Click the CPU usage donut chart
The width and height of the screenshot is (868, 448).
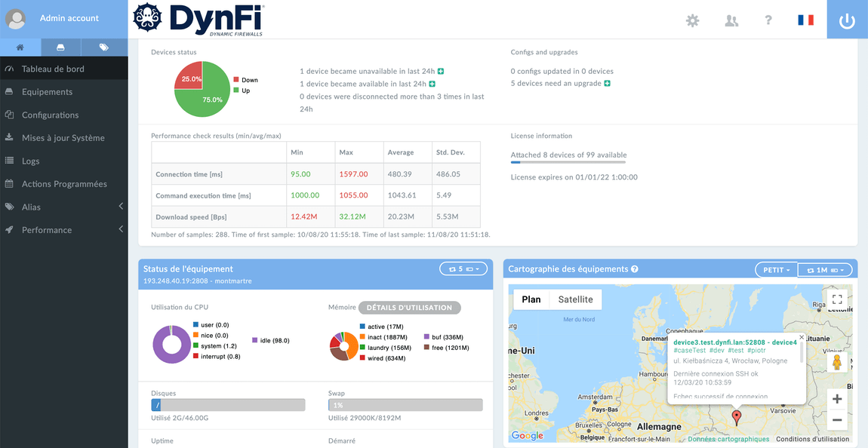(171, 344)
